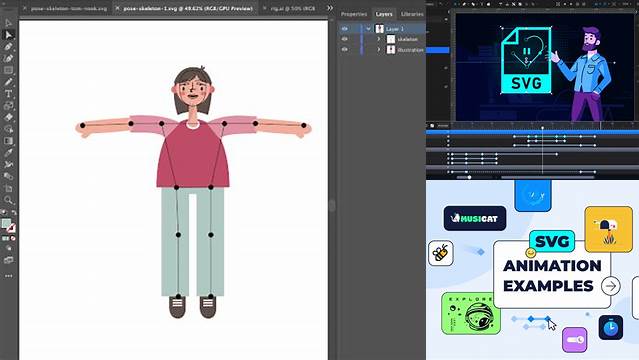Click the character's left shoe
The image size is (639, 360).
[x=177, y=306]
